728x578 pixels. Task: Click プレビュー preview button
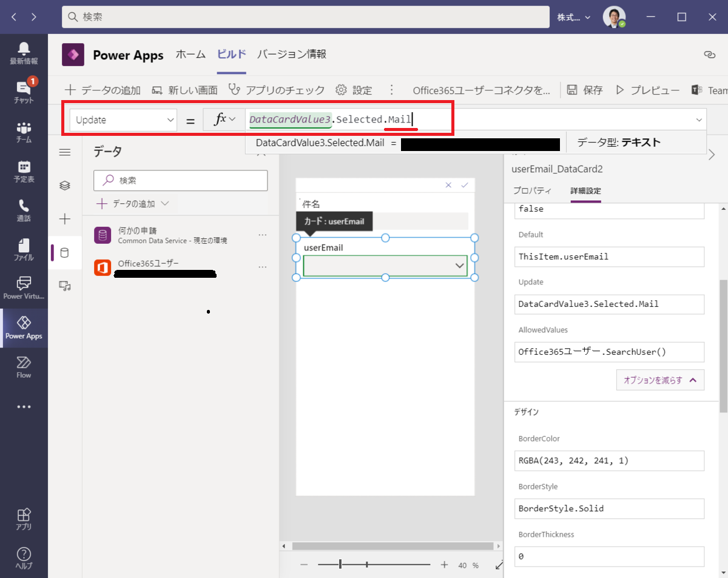(647, 90)
